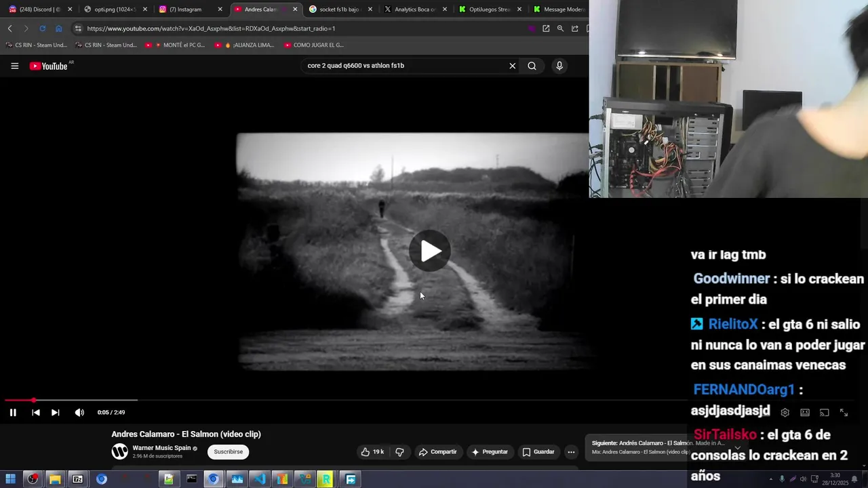This screenshot has height=488, width=868.
Task: Expand the Siguiente mix playlist panel
Action: 737,448
